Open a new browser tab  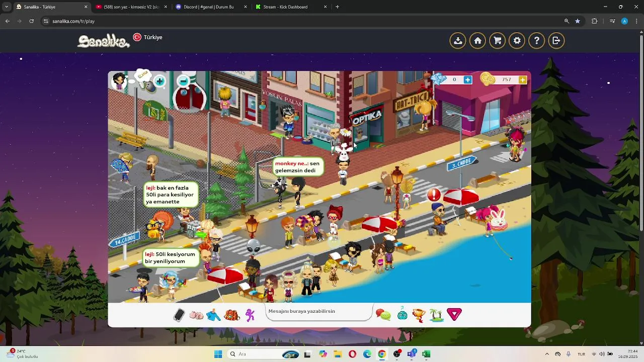[x=337, y=7]
